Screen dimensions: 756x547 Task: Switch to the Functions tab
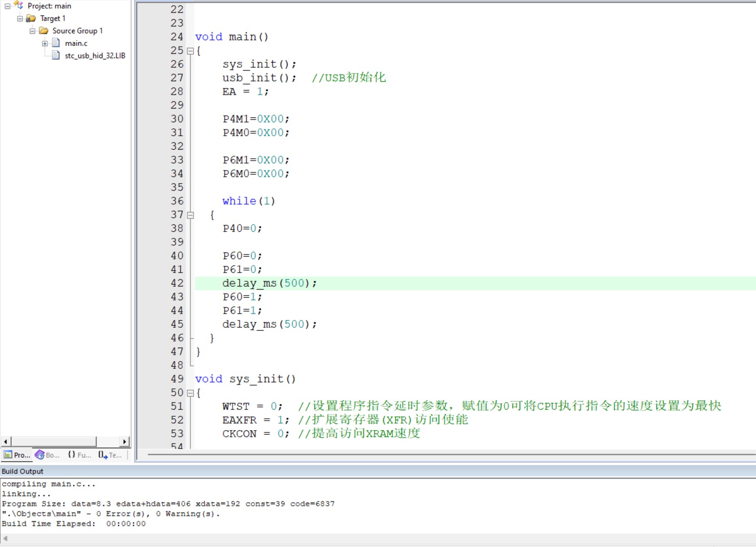tap(79, 455)
